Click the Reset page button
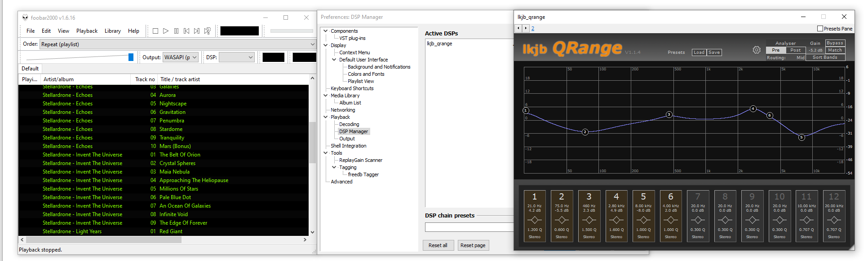The width and height of the screenshot is (868, 261). tap(473, 245)
